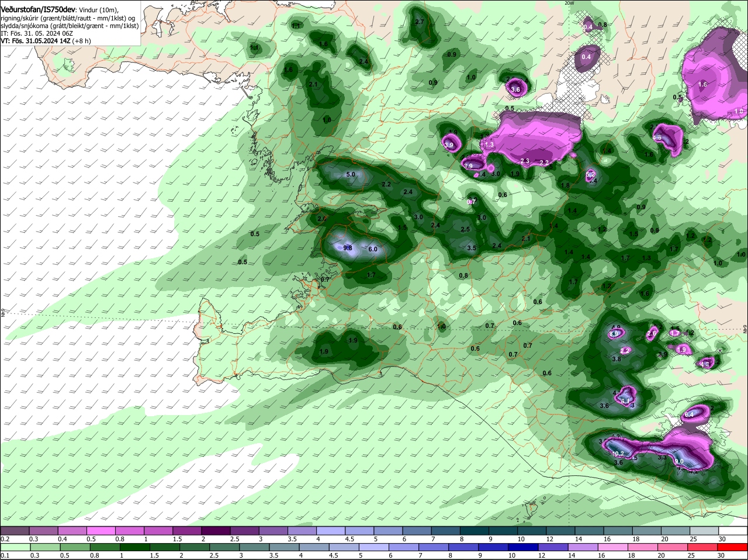This screenshot has height=560, width=748.
Task: Click the 10.2 precipitation maximum label
Action: 618,454
